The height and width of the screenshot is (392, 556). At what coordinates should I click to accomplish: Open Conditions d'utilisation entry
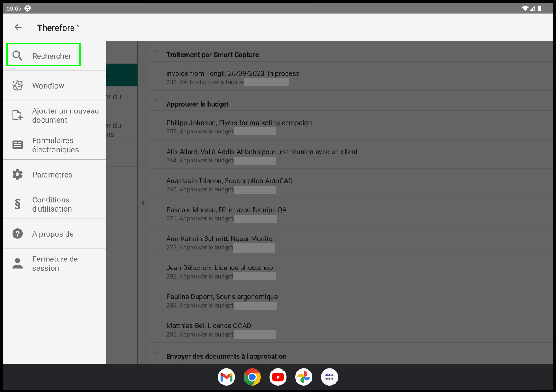click(x=55, y=204)
